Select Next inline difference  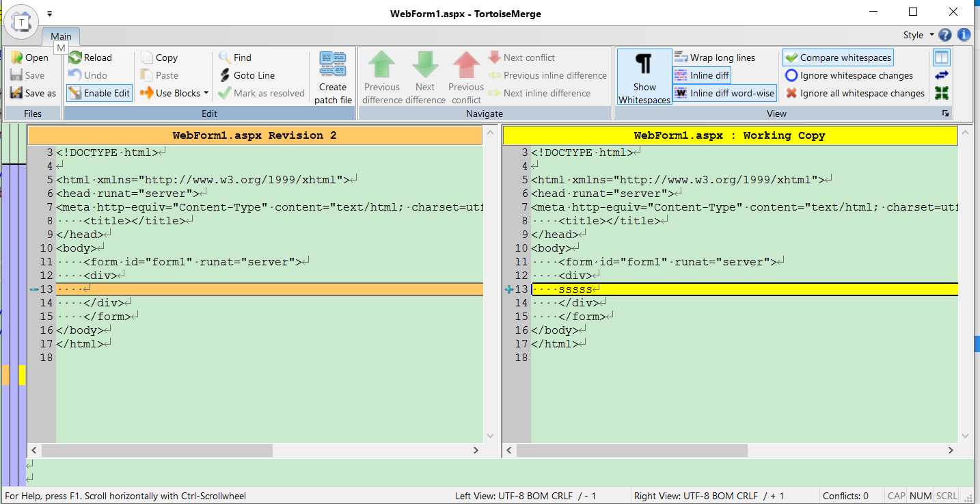pos(539,93)
